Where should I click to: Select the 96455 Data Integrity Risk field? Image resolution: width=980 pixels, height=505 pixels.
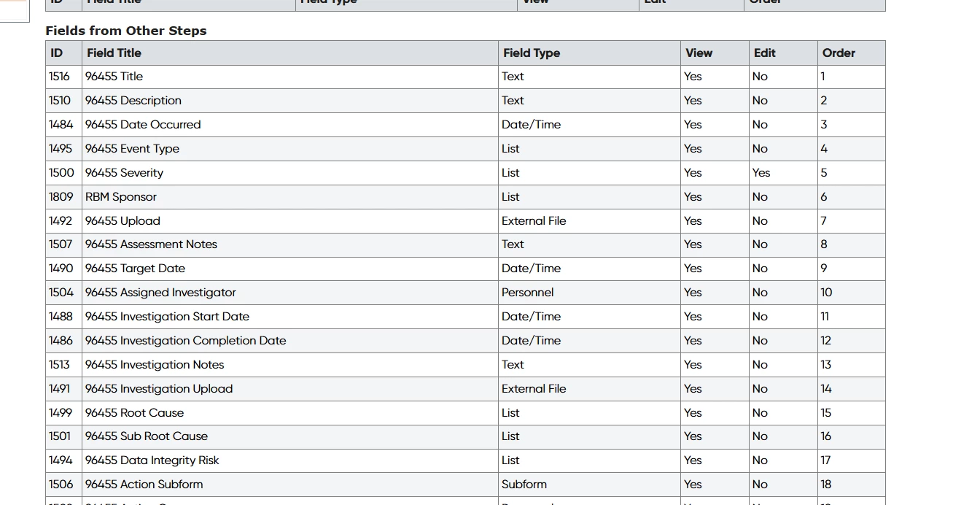pos(152,460)
